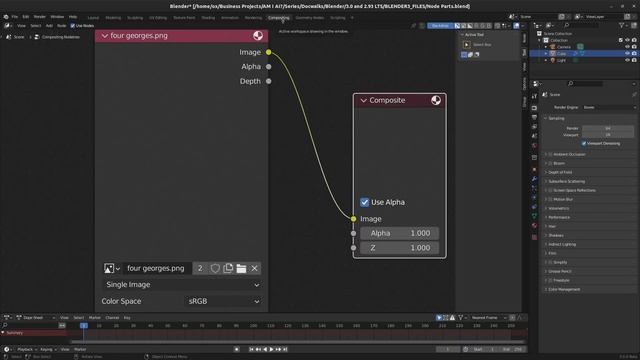Screen dimensions: 640x360
Task: Jump to the timeline end frame button
Action: [285, 349]
